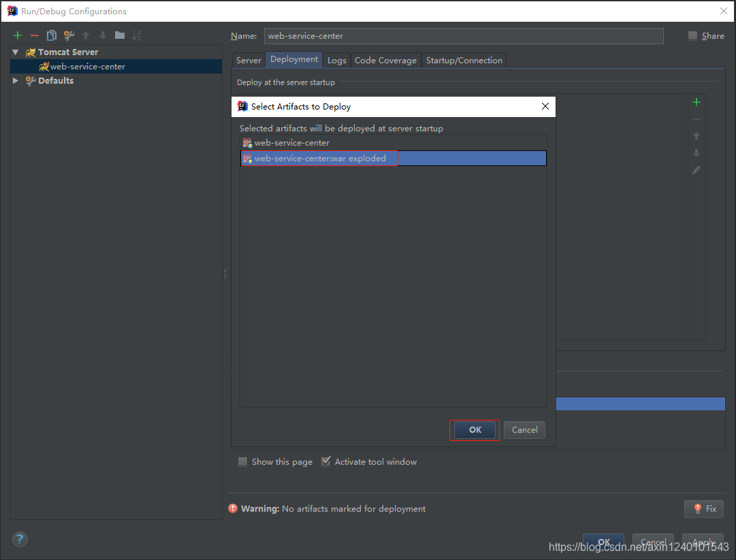Open help with question mark icon
Image resolution: width=736 pixels, height=560 pixels.
pyautogui.click(x=20, y=539)
